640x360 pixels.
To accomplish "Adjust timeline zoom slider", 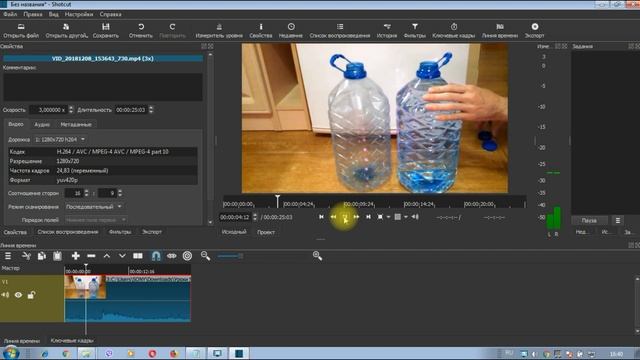I will click(x=230, y=256).
